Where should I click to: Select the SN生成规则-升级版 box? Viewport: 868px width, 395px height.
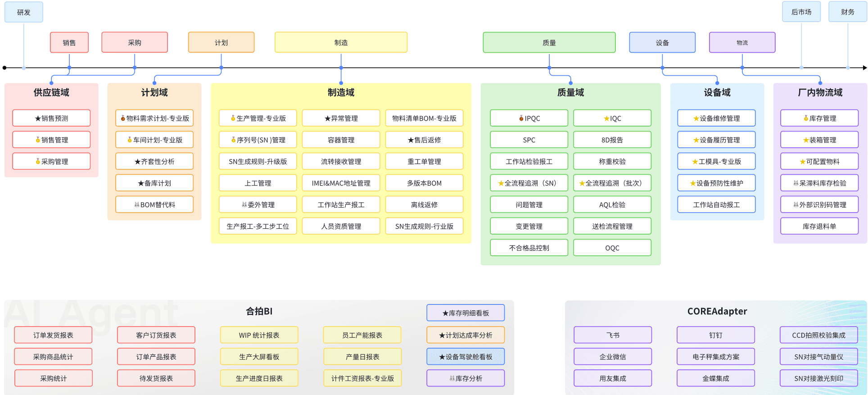258,161
